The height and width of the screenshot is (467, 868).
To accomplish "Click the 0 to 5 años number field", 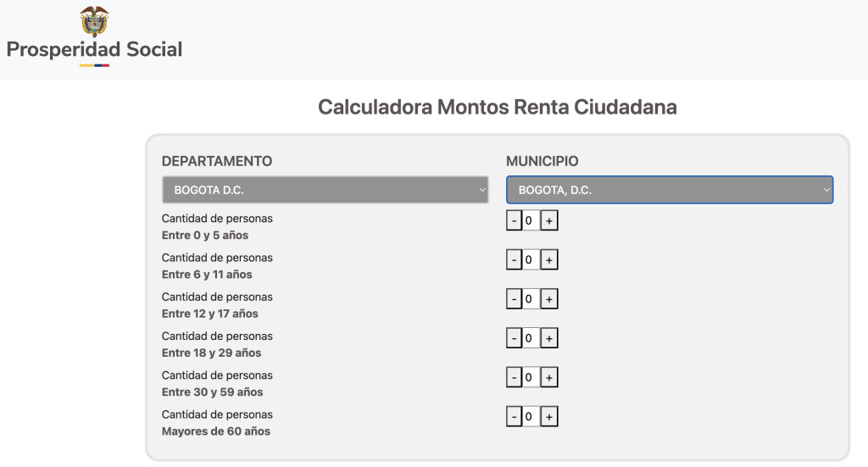I will click(530, 221).
